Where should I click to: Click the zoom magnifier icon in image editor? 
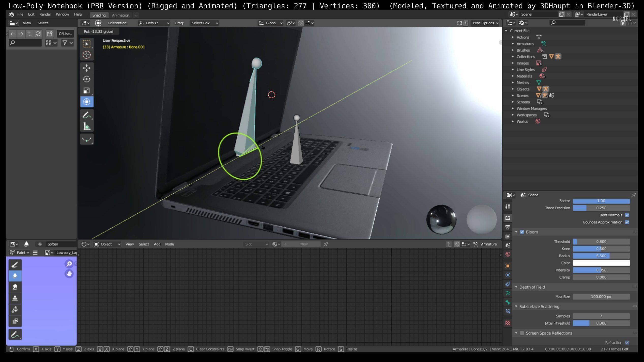69,264
